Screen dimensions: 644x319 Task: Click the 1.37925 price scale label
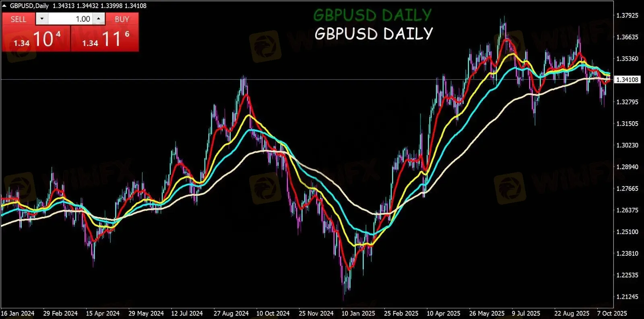[627, 15]
